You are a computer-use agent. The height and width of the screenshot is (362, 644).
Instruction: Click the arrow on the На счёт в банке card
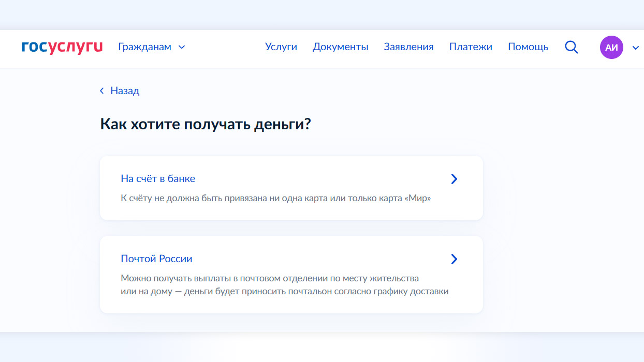click(x=454, y=179)
